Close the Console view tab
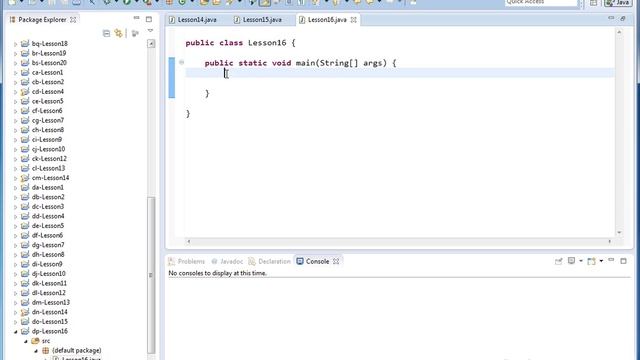The height and width of the screenshot is (360, 640). coord(336,262)
